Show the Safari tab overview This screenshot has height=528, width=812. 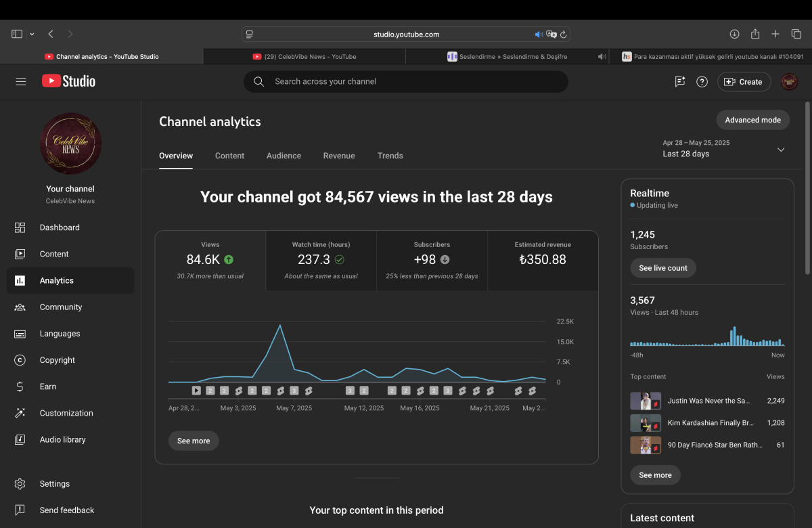coord(796,34)
